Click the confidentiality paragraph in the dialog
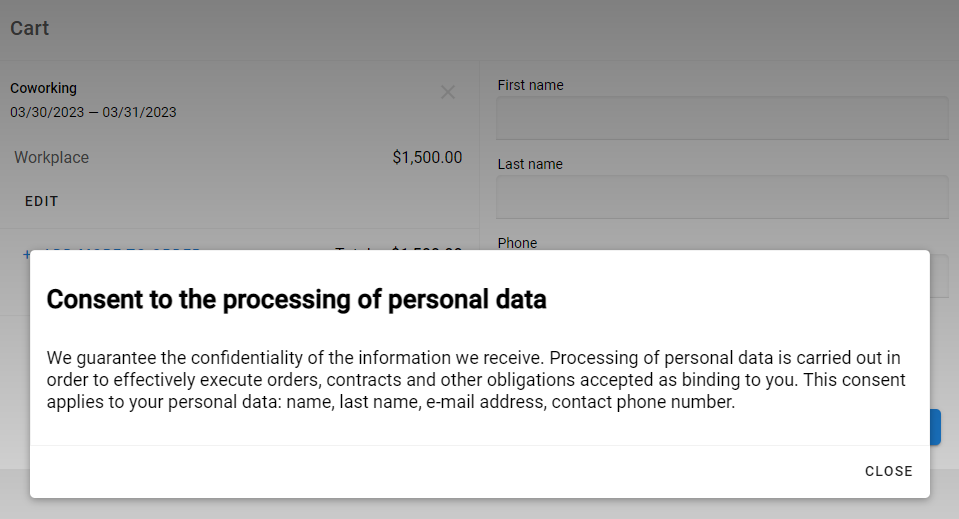Screen dimensions: 959x519 point(475,380)
